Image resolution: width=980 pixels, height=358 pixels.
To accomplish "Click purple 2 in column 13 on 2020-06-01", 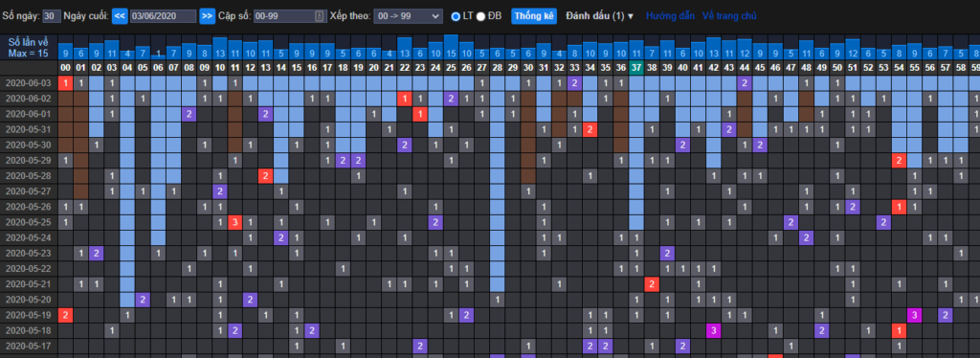I will (x=266, y=114).
